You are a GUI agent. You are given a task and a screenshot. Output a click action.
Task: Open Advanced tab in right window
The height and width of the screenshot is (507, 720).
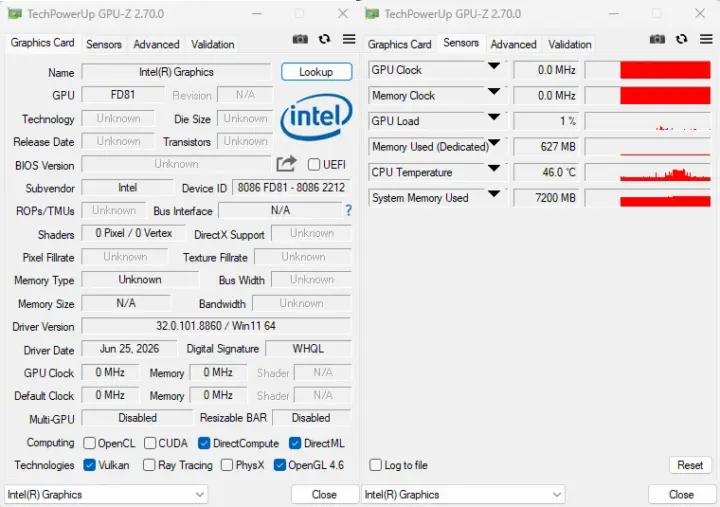pyautogui.click(x=513, y=45)
